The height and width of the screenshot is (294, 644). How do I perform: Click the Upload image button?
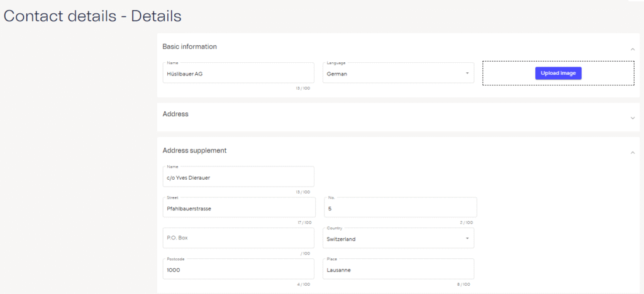pyautogui.click(x=558, y=73)
